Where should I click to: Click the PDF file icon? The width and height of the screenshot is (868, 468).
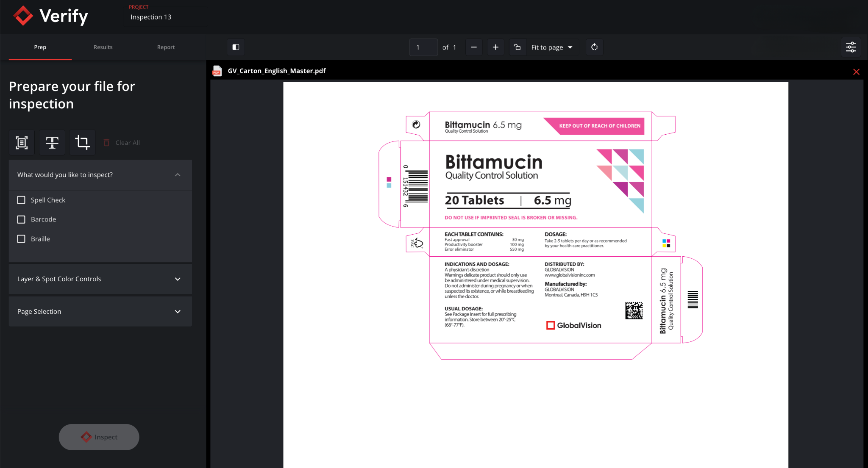coord(217,71)
